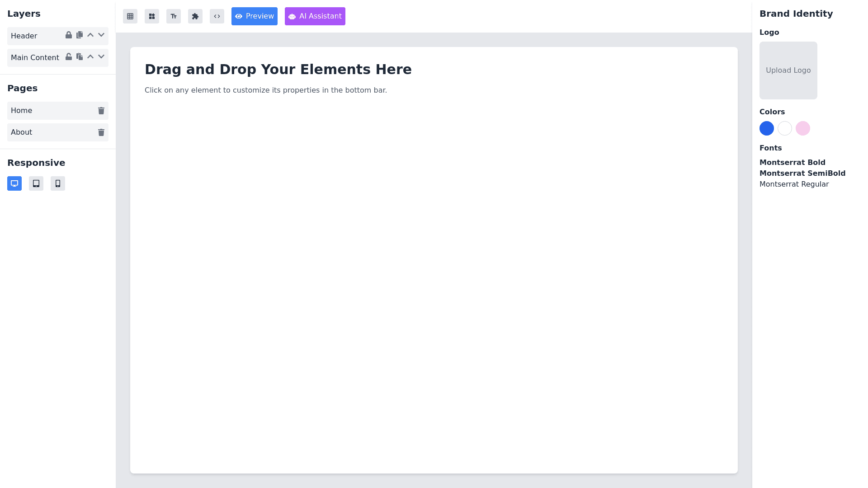The height and width of the screenshot is (488, 868).
Task: Select the text typography tool
Action: (174, 16)
